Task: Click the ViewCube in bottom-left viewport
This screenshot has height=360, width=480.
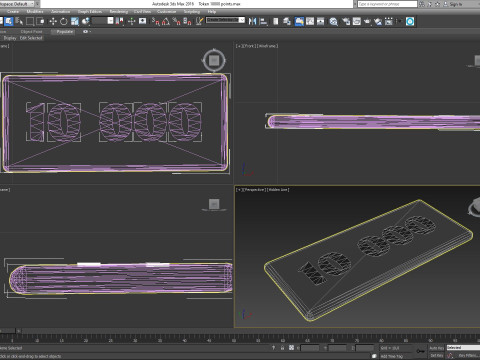Action: click(x=214, y=204)
